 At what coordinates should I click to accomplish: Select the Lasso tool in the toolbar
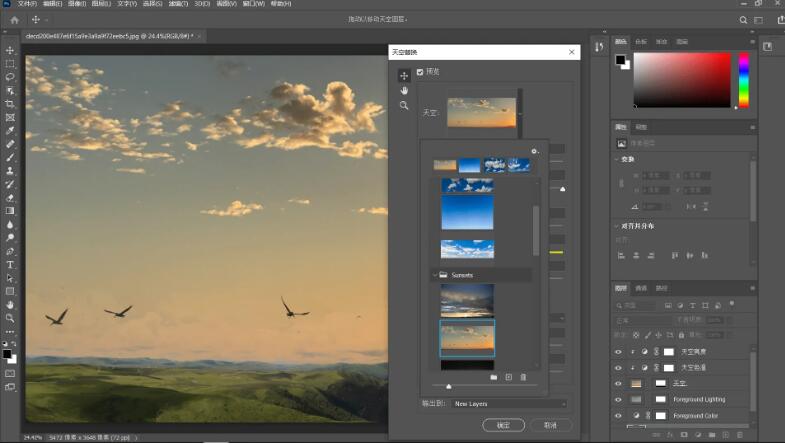pos(10,77)
